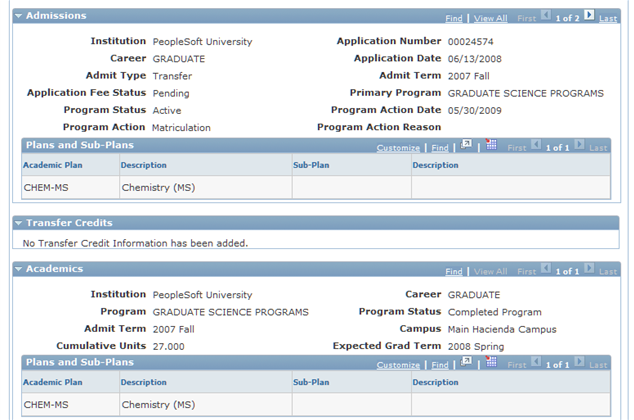Download Academics Plans grid to spreadsheet icon

491,363
